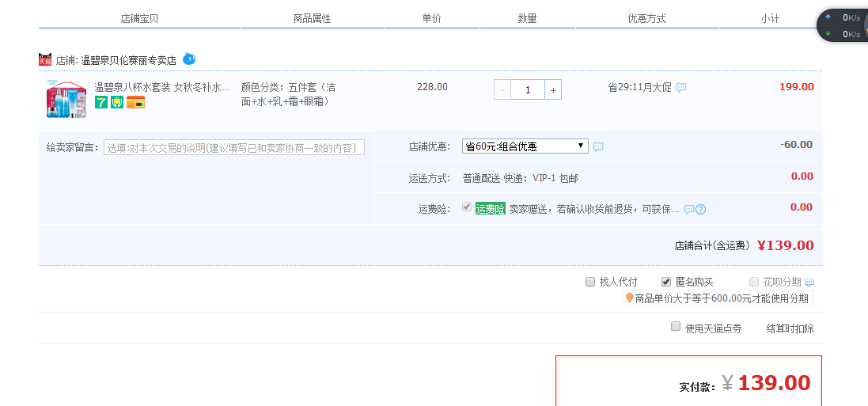Screen dimensions: 868x406
Task: Click the green 7-day return badge icon
Action: [x=101, y=102]
